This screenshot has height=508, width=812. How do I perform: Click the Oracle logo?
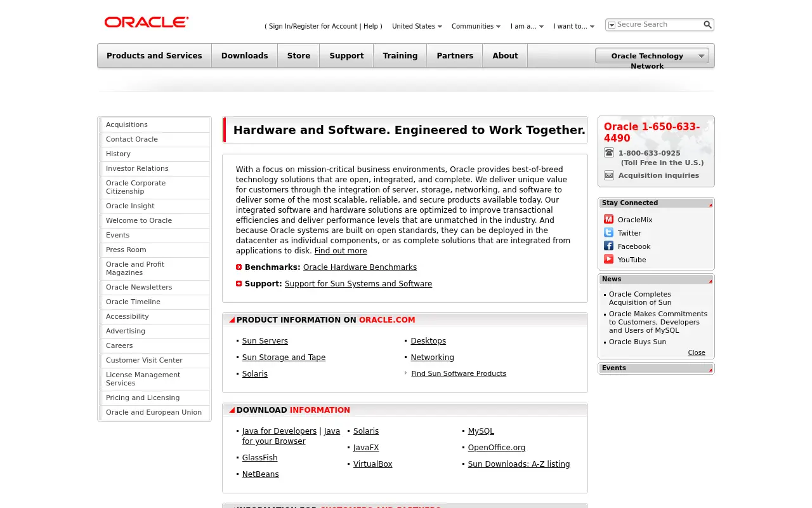147,22
